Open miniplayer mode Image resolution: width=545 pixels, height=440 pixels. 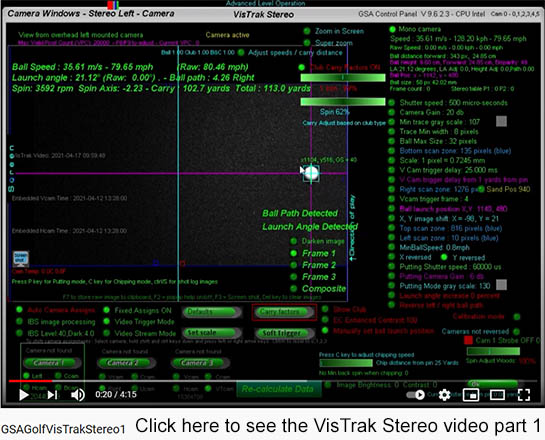pyautogui.click(x=471, y=395)
